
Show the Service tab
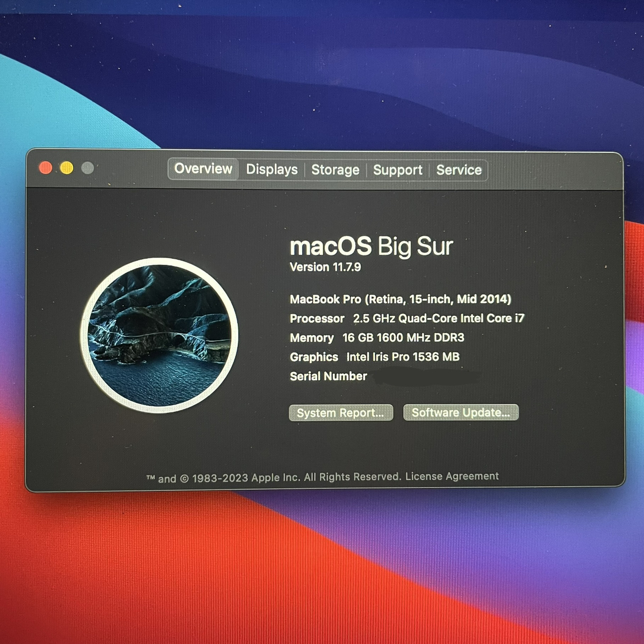pos(459,170)
